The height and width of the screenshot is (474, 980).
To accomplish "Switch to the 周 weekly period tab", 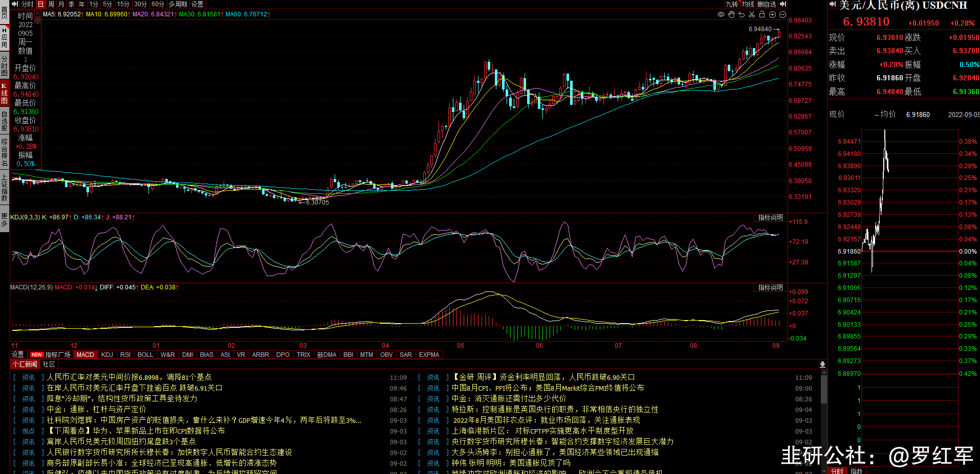I will tap(51, 4).
